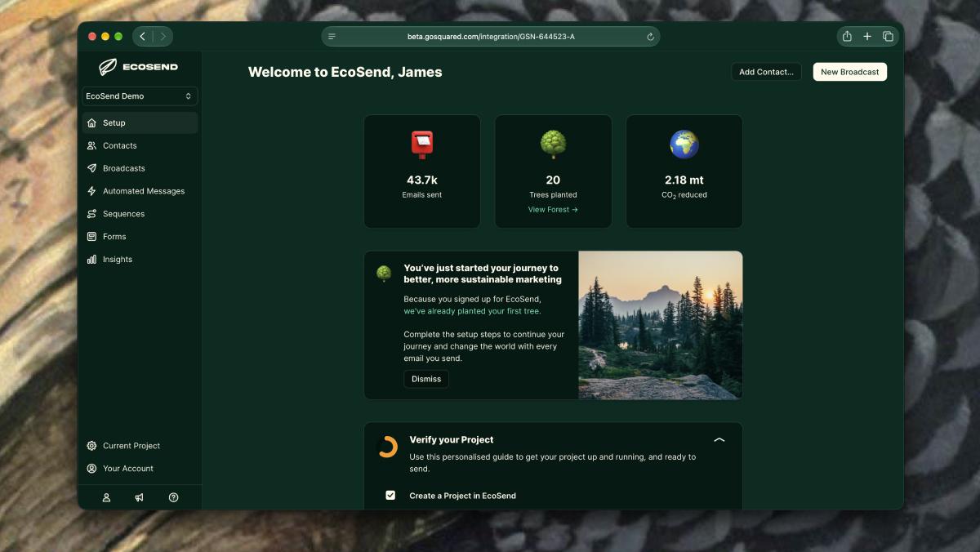Toggle Create a Project in EcoSend checkbox
The width and height of the screenshot is (980, 552).
(390, 495)
